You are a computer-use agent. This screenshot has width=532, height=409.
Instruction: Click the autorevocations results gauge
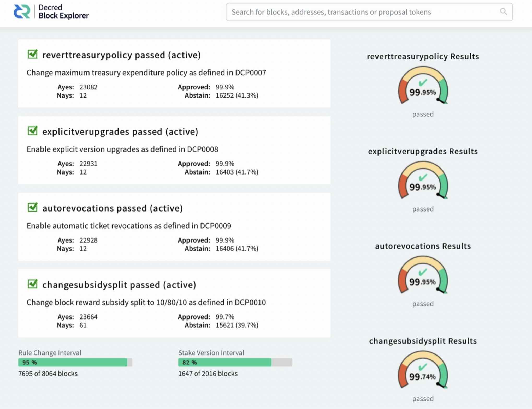[x=423, y=275]
